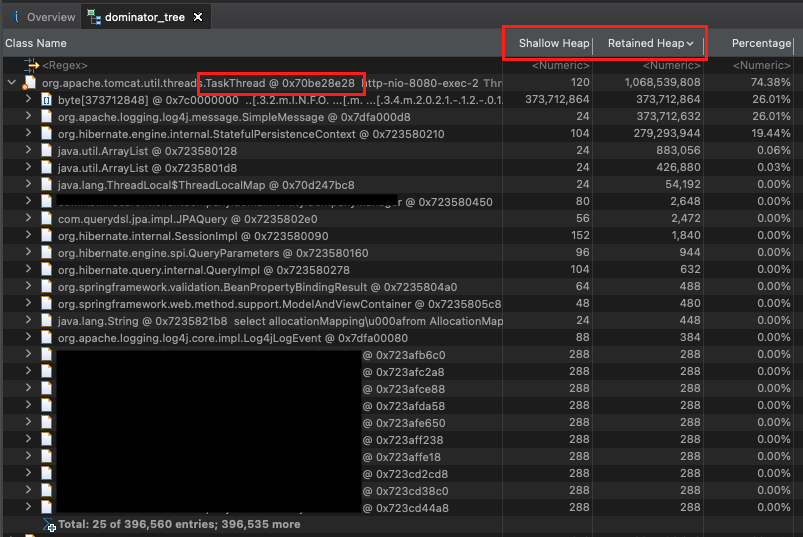Image resolution: width=803 pixels, height=537 pixels.
Task: Click the TaskThread thread object icon
Action: [x=29, y=83]
